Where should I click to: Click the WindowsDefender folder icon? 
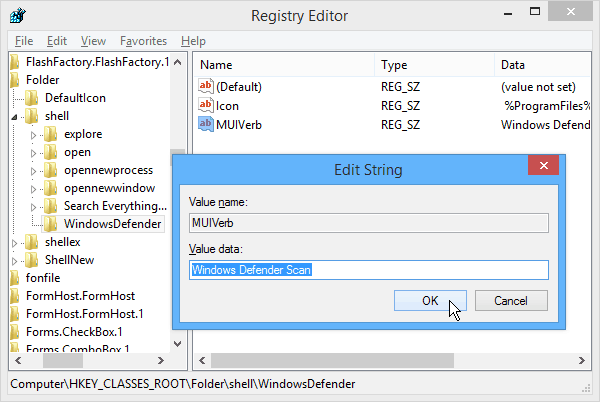(x=51, y=224)
